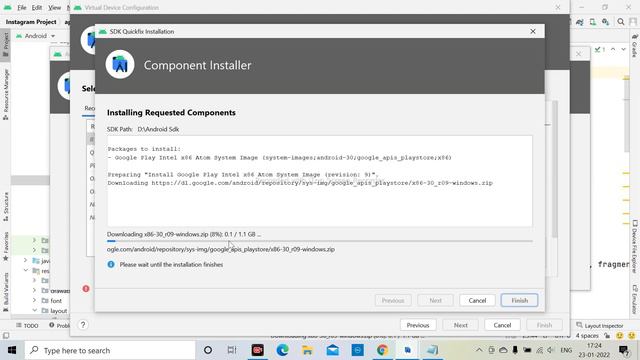Open the Project tool window tab
The width and height of the screenshot is (640, 360).
tap(5, 45)
